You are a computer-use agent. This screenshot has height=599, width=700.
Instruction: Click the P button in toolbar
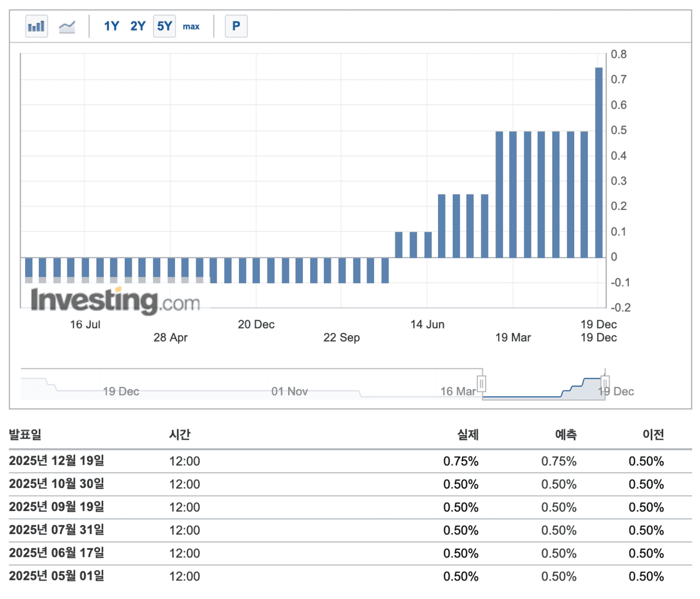[x=236, y=26]
